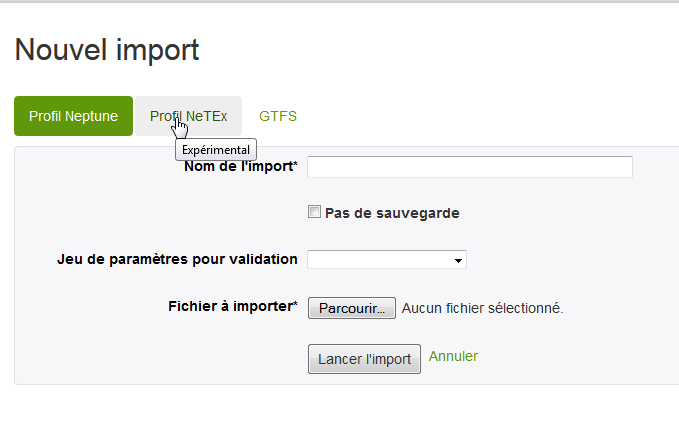Image resolution: width=679 pixels, height=429 pixels.
Task: Switch to the Profil Neptune tab
Action: pyautogui.click(x=74, y=116)
